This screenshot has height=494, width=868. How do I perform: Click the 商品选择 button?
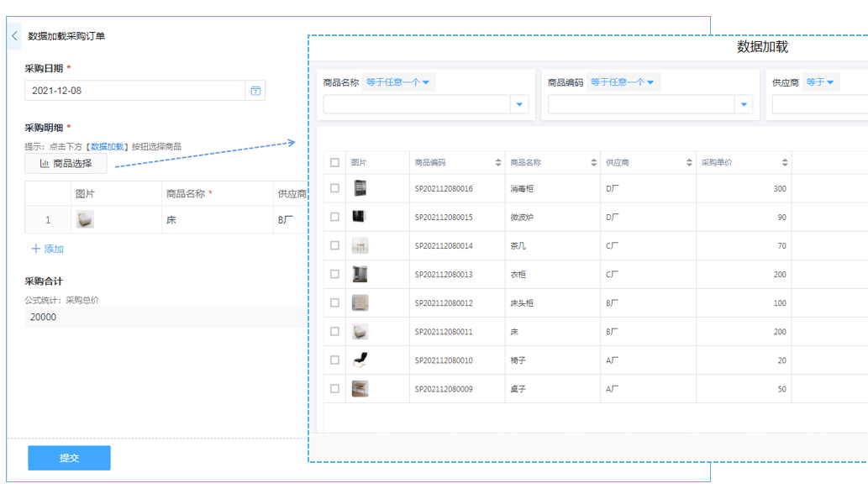pos(66,164)
